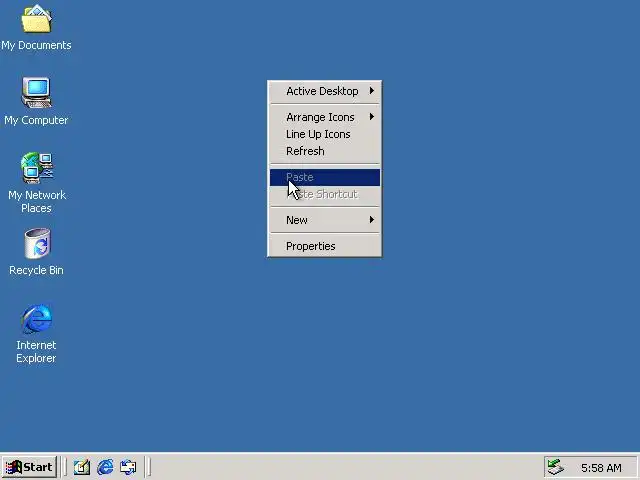Open the New submenu

[325, 220]
